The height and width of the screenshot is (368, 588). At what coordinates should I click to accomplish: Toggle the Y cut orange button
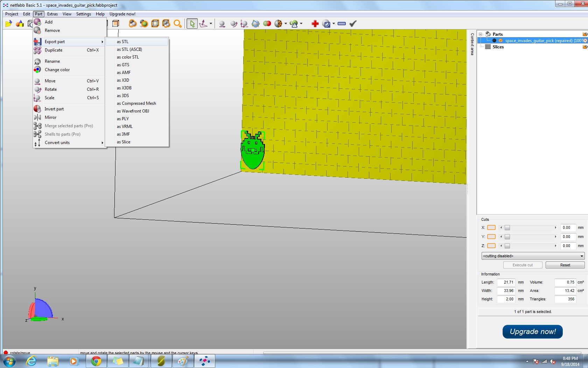click(491, 237)
